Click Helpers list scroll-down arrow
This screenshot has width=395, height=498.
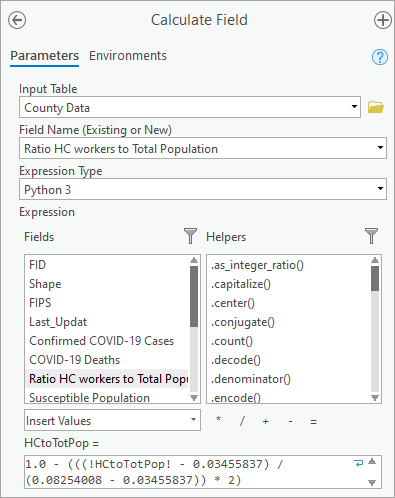click(375, 398)
